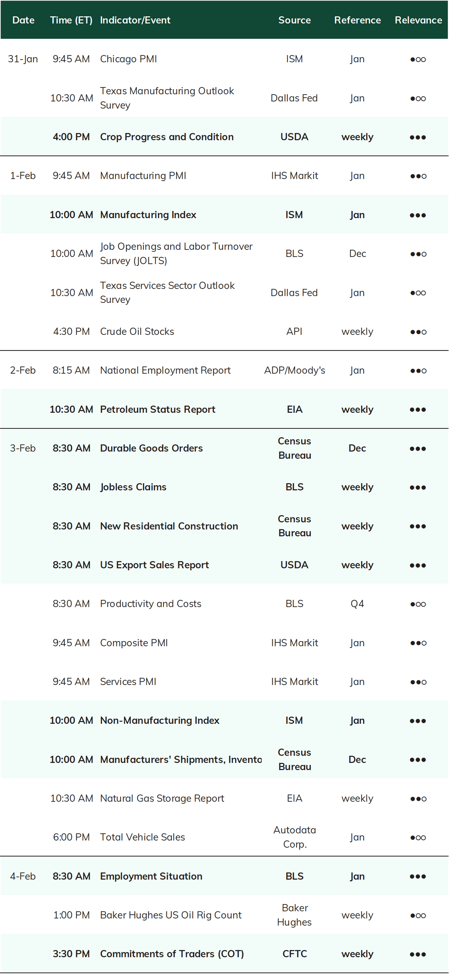The width and height of the screenshot is (449, 980).
Task: Open the Durable Goods Orders event
Action: (151, 448)
